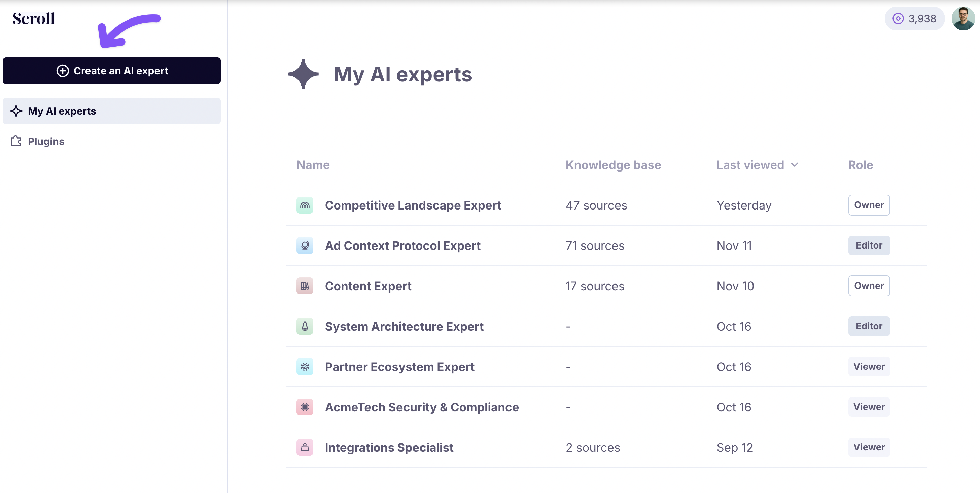Click the Partner Ecosystem Expert snowflake icon
Screen dimensions: 980x493
click(305, 367)
